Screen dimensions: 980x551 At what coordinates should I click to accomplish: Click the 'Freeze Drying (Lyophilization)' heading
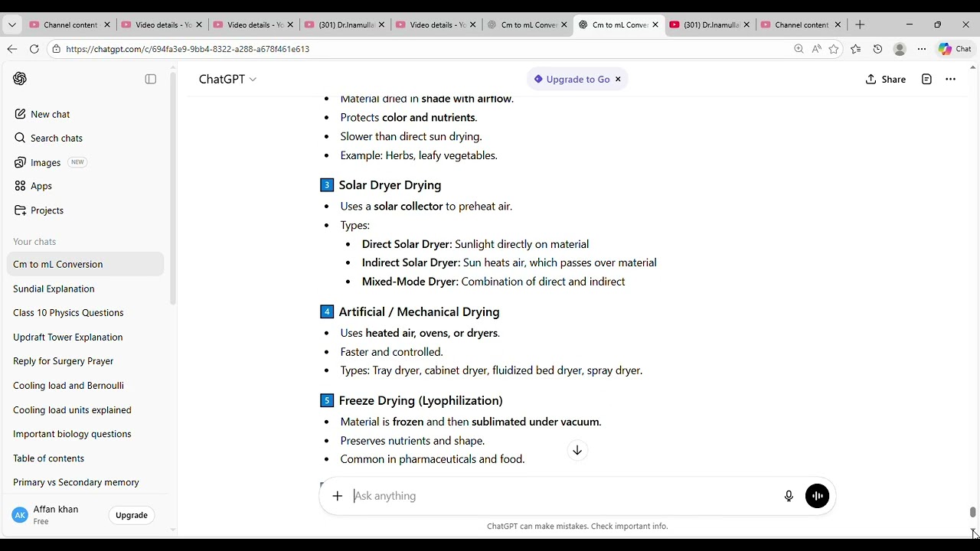tap(420, 400)
